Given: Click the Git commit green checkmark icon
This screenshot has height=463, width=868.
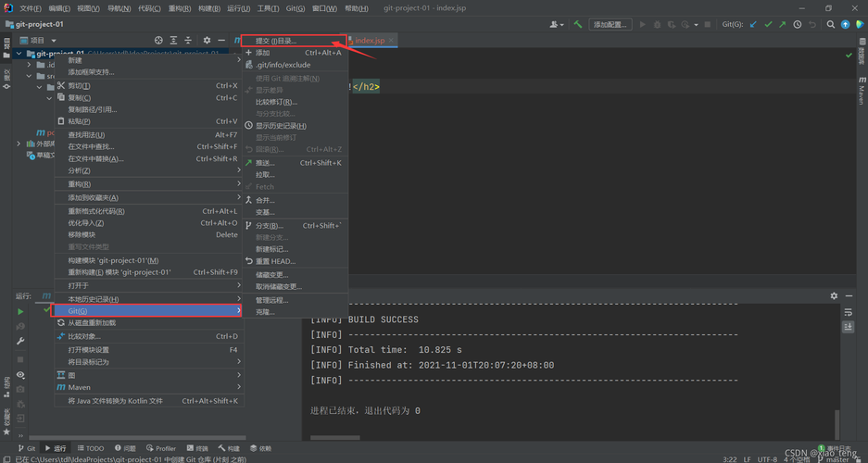Looking at the screenshot, I should coord(768,24).
